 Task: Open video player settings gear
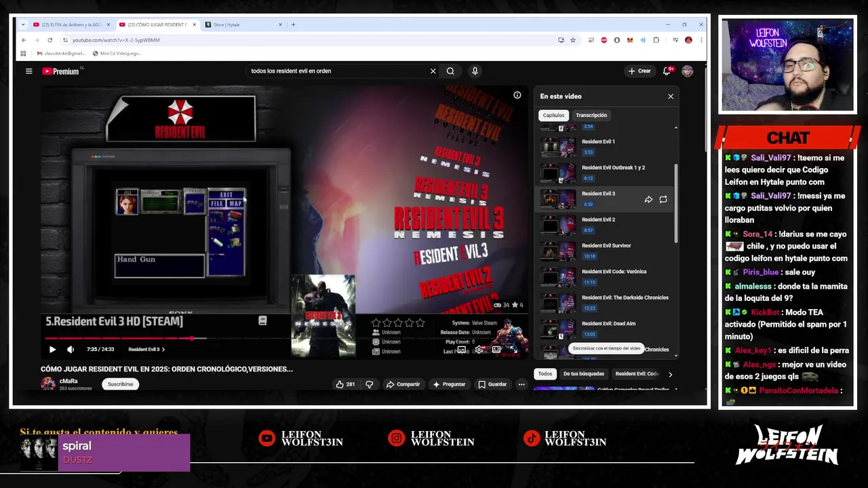[x=479, y=350]
